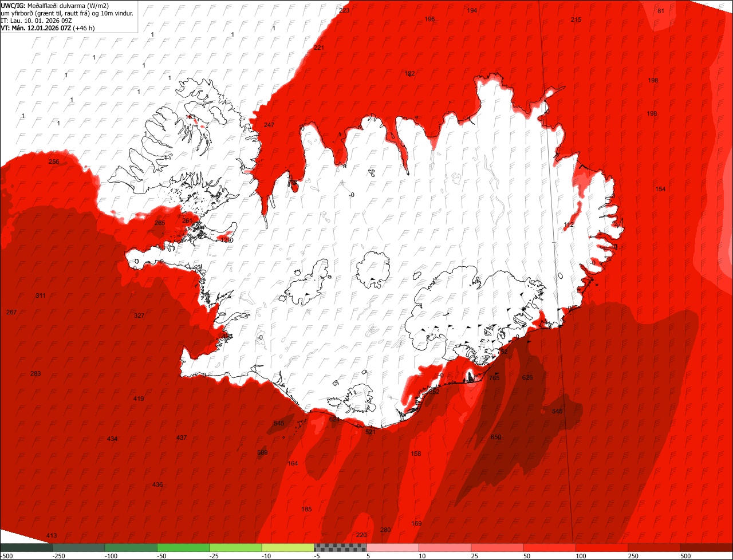Select the legend swatch between -250 and -100
The image size is (733, 560).
tap(78, 547)
